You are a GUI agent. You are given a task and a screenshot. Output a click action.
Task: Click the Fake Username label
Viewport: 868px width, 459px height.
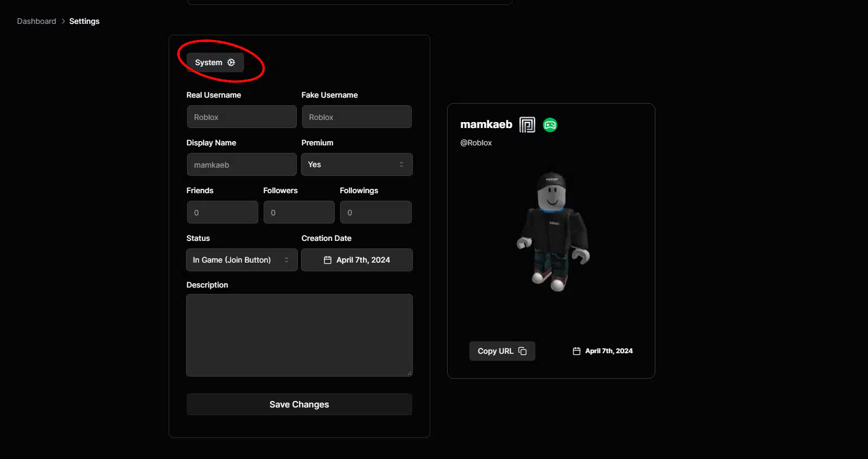(x=330, y=95)
